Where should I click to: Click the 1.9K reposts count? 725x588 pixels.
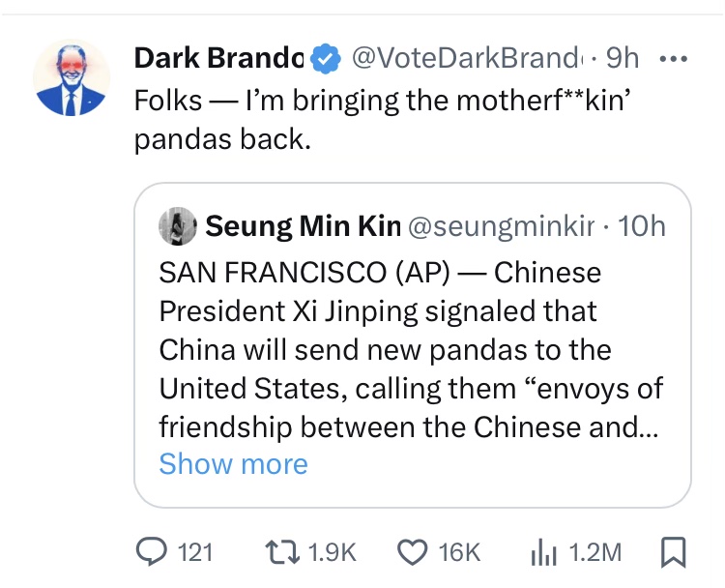click(x=332, y=552)
